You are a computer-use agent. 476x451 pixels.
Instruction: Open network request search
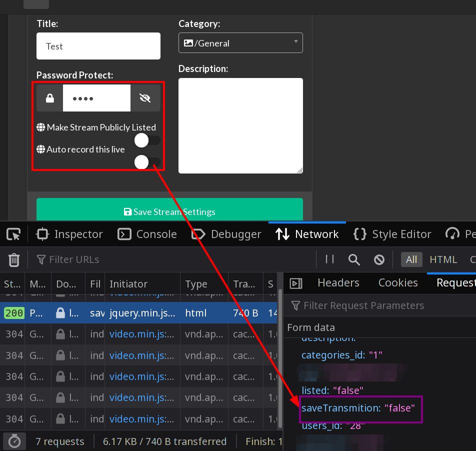pyautogui.click(x=354, y=259)
